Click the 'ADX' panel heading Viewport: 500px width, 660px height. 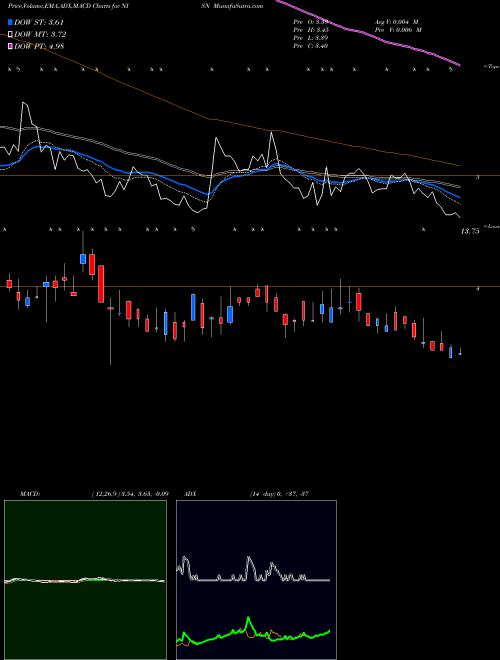pos(190,494)
